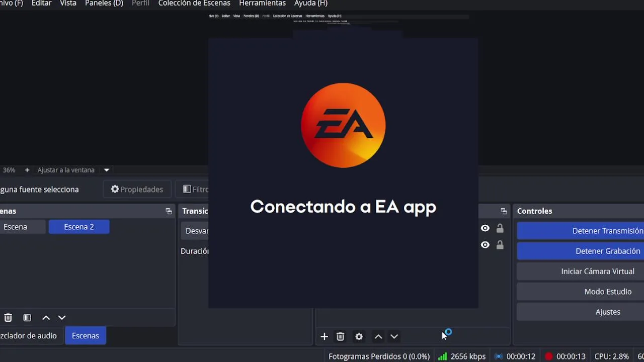Toggle the lock of the upper source
Screen dimensions: 644x362
click(500, 228)
